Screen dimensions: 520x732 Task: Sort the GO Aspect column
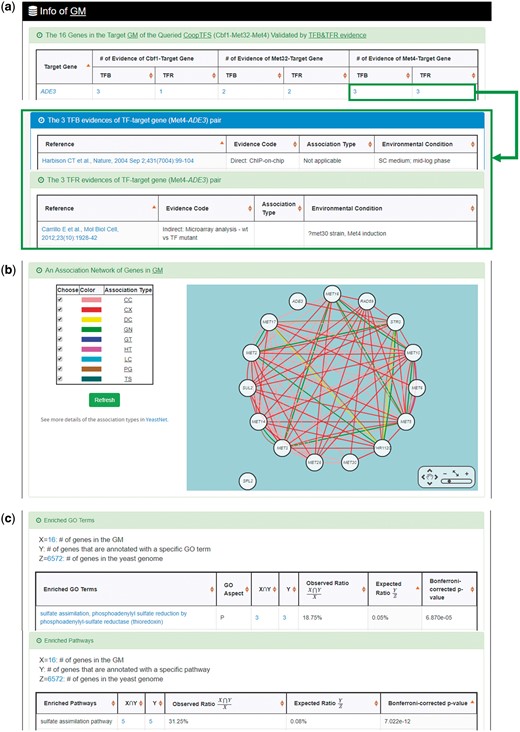point(247,590)
